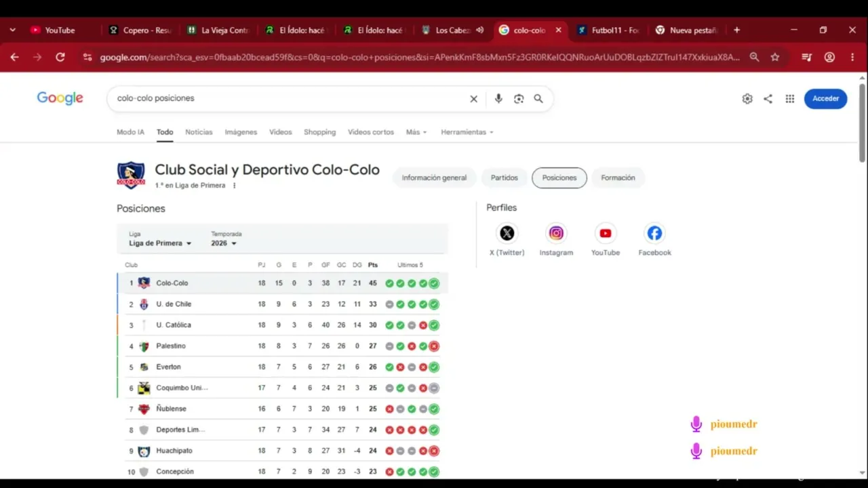The image size is (868, 488).
Task: Switch to the Futbol11 browser tab
Action: tap(608, 30)
